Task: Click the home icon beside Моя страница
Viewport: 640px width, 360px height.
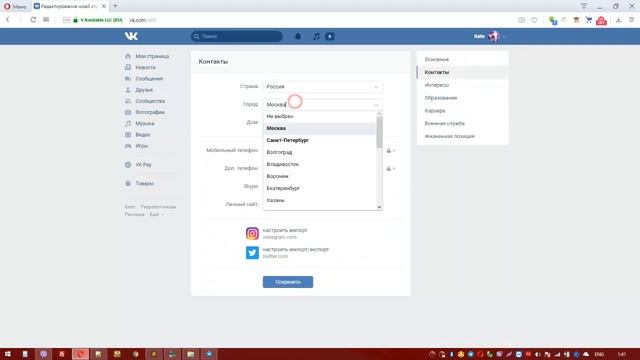Action: 128,56
